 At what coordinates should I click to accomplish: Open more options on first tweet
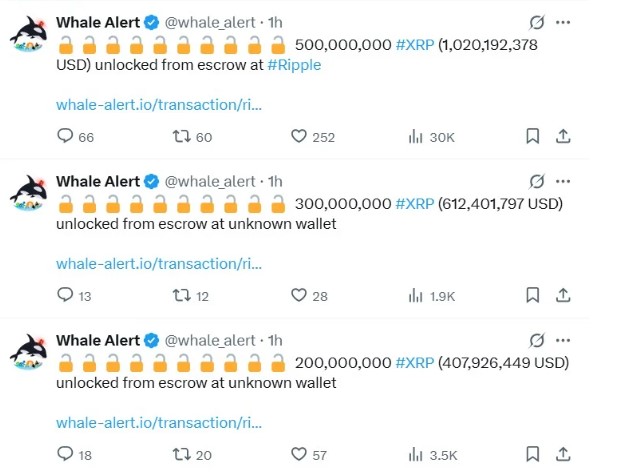563,23
